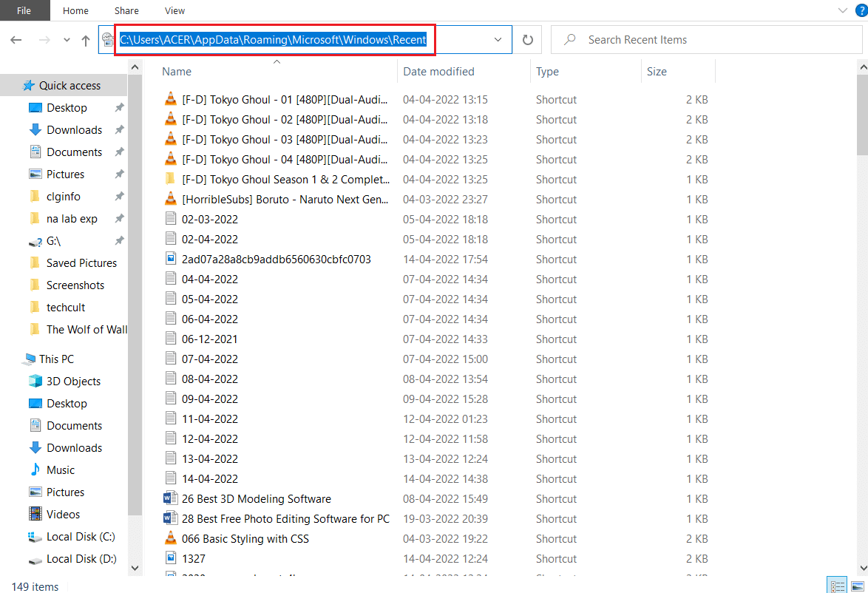
Task: Refresh the Recent Items folder
Action: [x=528, y=40]
